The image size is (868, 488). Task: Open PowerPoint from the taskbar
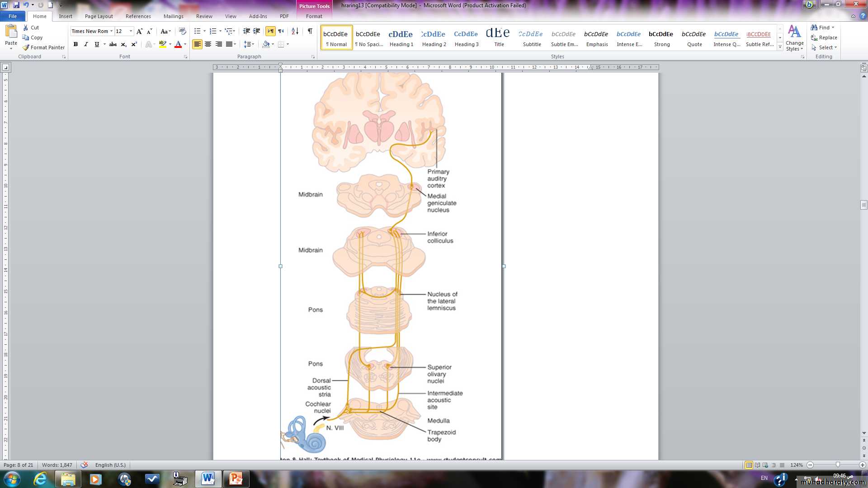[x=236, y=479]
